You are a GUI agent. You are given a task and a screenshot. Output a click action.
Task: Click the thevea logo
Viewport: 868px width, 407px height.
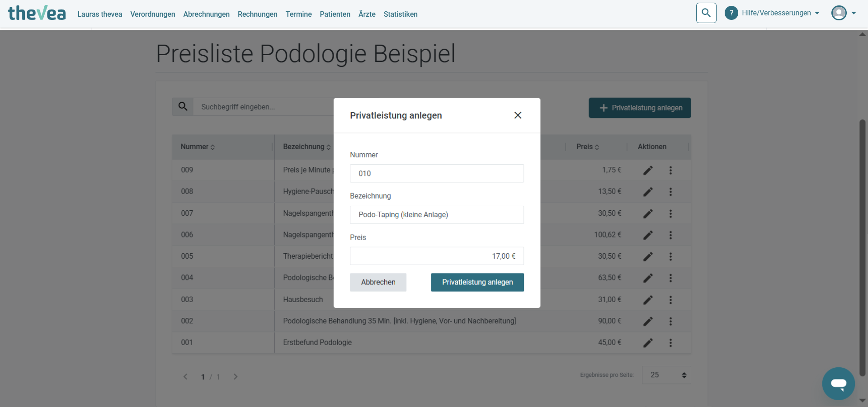(37, 14)
